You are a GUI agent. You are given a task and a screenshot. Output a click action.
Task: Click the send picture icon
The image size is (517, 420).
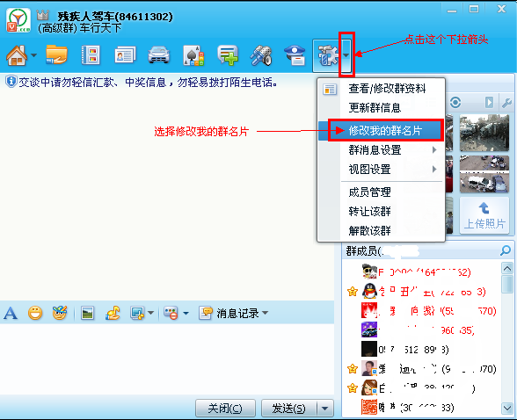tap(87, 313)
